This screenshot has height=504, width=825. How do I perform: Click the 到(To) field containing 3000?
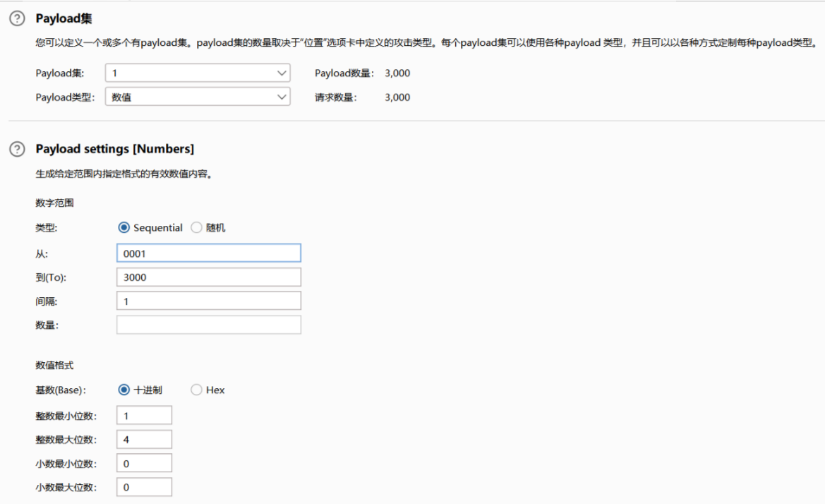(208, 277)
